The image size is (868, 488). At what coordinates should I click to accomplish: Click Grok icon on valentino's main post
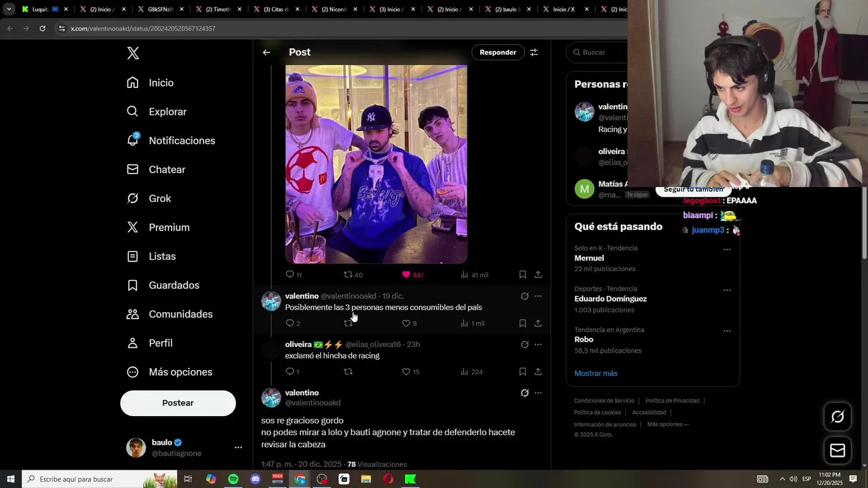tap(524, 392)
